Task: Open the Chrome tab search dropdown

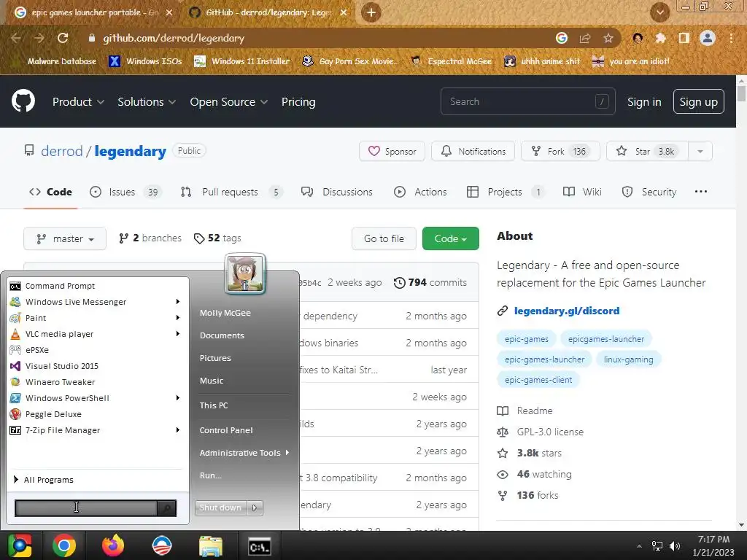Action: [x=659, y=12]
